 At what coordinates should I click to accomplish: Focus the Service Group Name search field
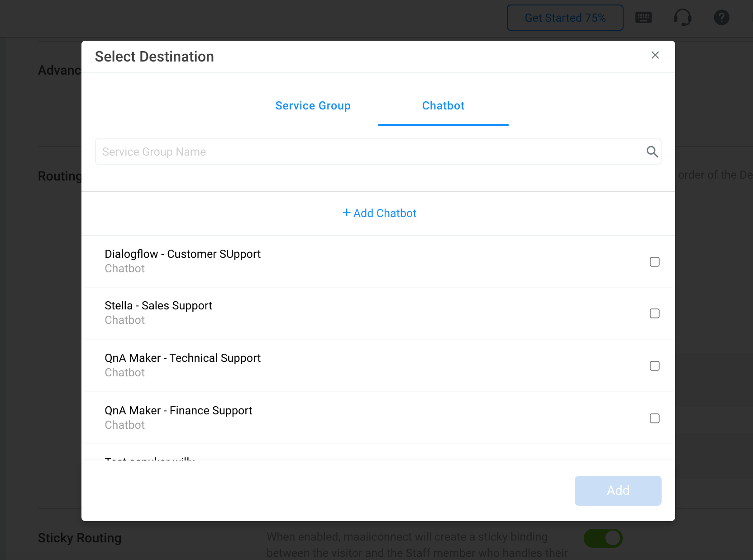click(x=378, y=152)
